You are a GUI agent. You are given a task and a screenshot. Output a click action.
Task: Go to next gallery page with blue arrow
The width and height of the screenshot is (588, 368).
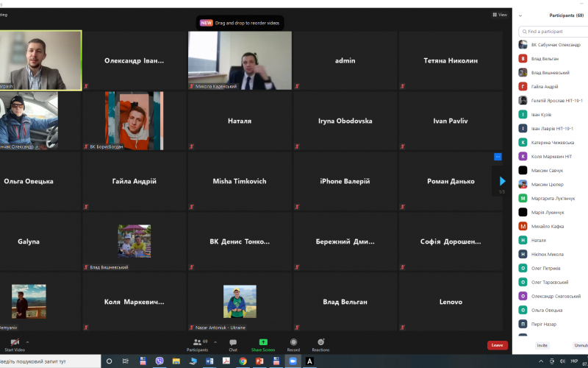click(x=502, y=181)
